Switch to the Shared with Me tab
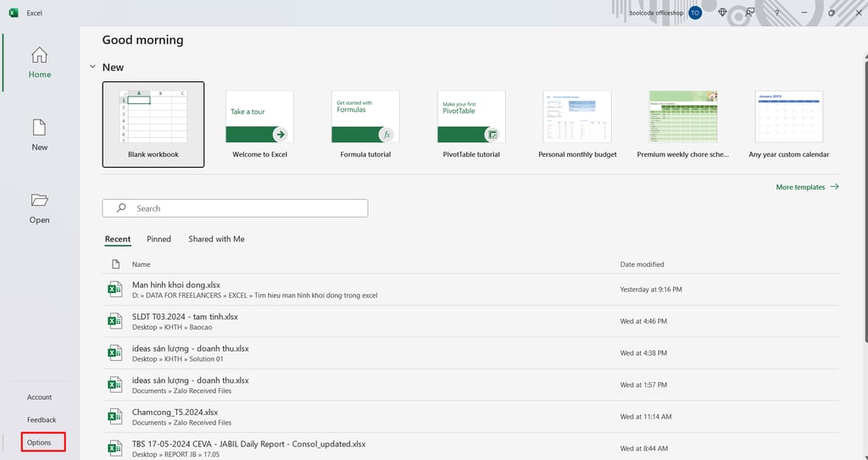The image size is (868, 460). 216,239
